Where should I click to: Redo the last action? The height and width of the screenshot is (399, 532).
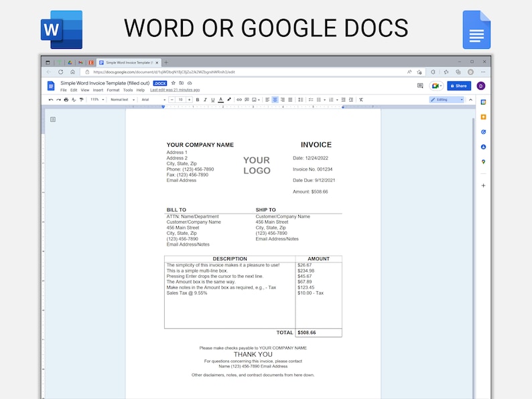pyautogui.click(x=58, y=100)
